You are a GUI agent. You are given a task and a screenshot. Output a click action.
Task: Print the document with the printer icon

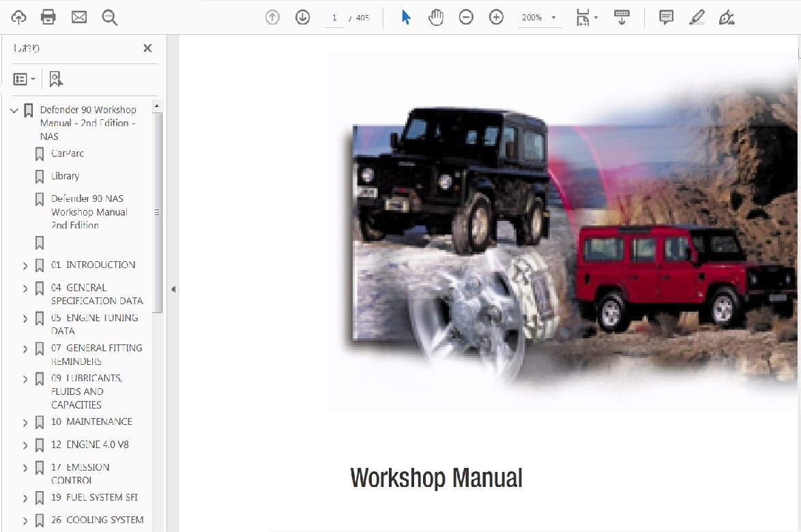point(48,17)
